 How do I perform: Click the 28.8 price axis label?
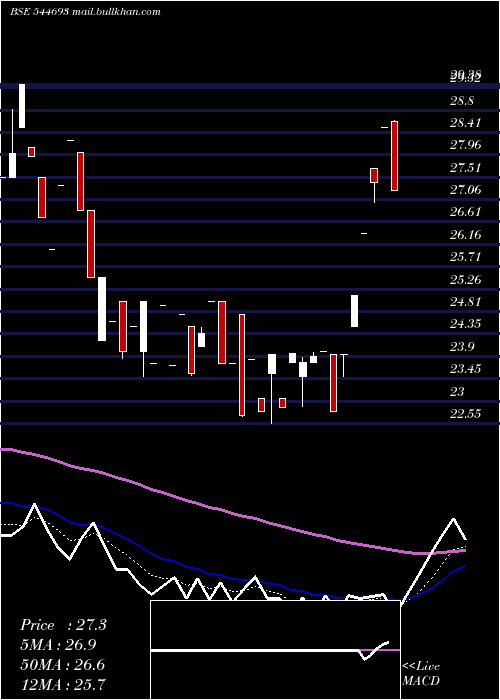(462, 101)
